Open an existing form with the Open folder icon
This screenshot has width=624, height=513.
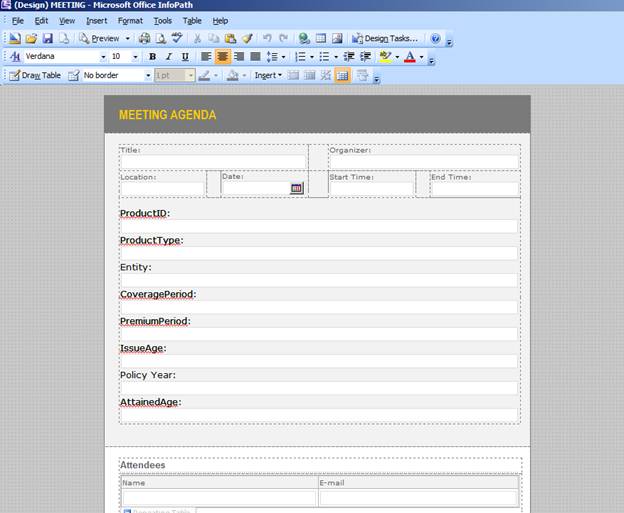(x=31, y=39)
